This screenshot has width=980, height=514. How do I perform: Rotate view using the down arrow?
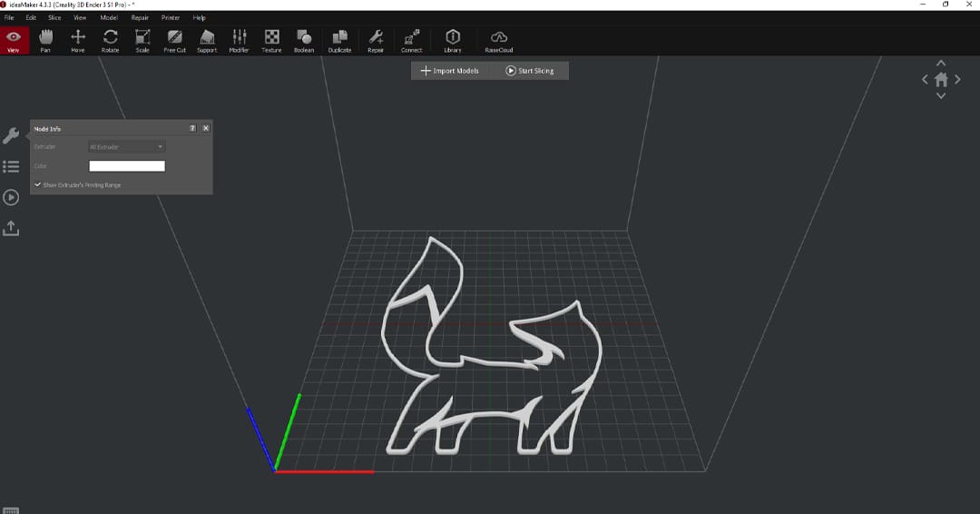point(941,95)
